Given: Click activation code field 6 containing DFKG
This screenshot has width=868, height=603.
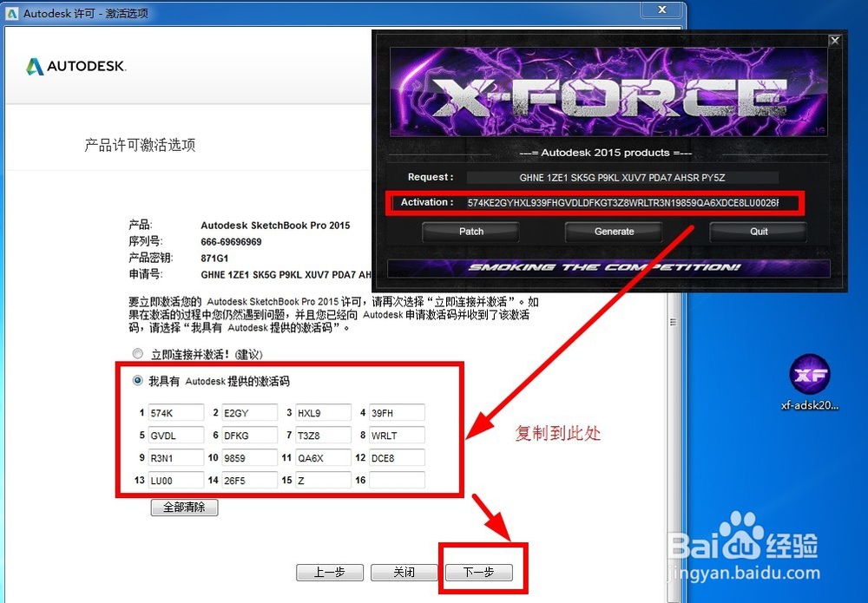Looking at the screenshot, I should (250, 436).
